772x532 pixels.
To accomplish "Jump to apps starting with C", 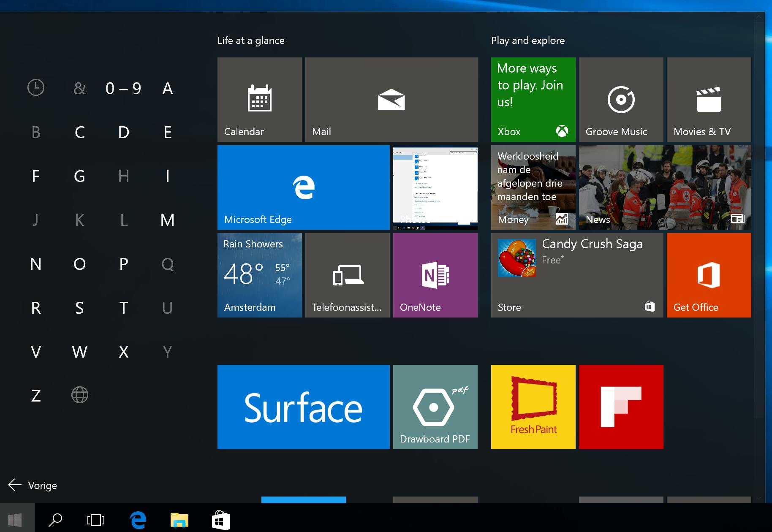I will point(80,132).
